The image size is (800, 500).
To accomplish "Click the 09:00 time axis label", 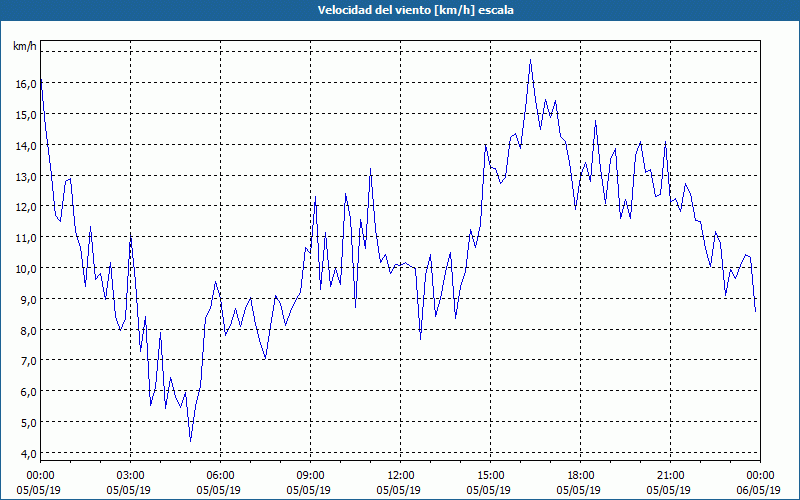I will 311,475.
